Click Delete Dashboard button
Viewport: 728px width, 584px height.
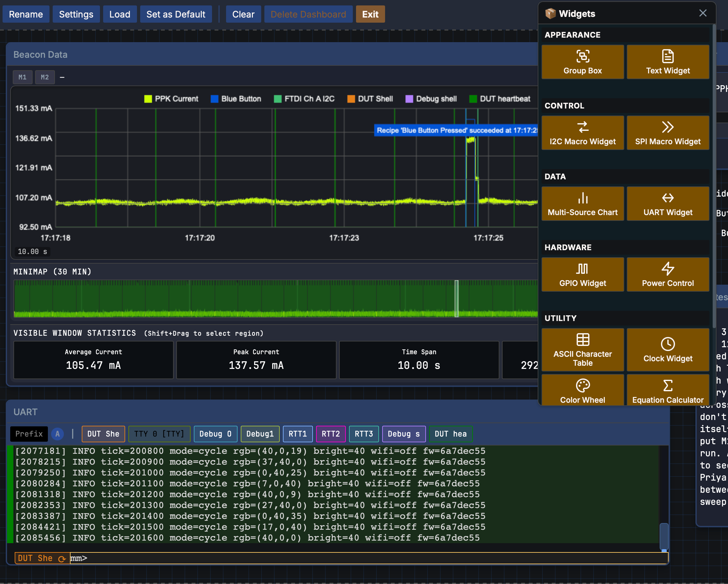coord(308,14)
